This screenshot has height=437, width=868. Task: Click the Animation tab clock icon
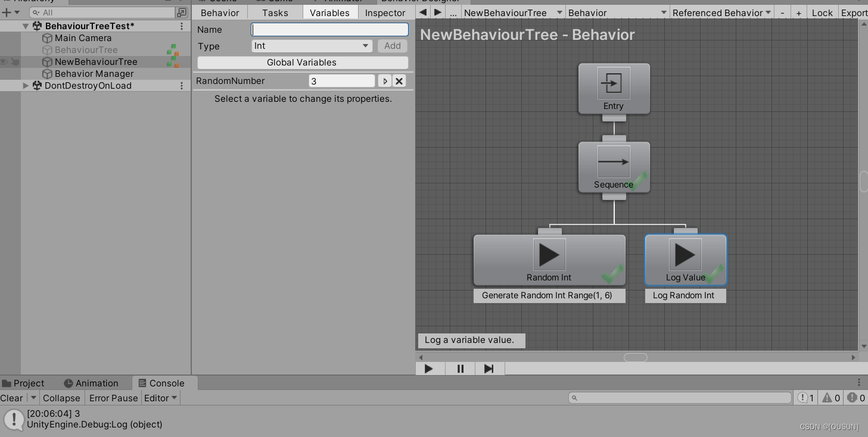(x=69, y=383)
